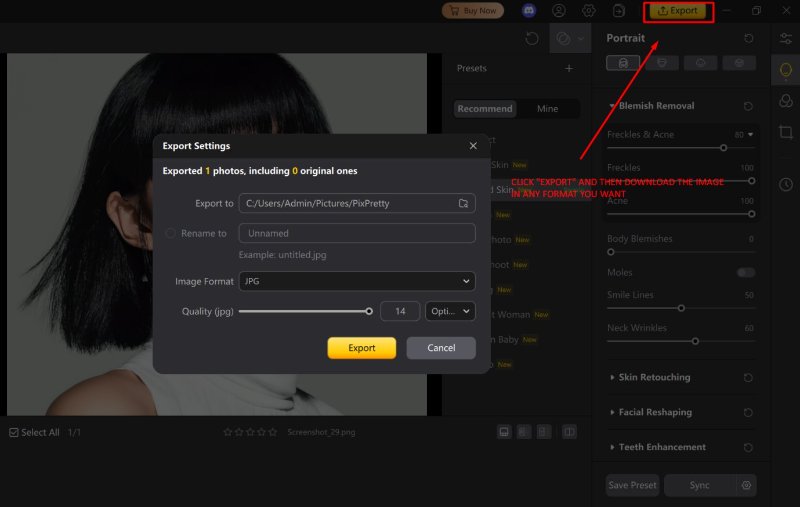Open the Adjustments sliders icon in sidebar
Image resolution: width=800 pixels, height=507 pixels.
[x=786, y=38]
